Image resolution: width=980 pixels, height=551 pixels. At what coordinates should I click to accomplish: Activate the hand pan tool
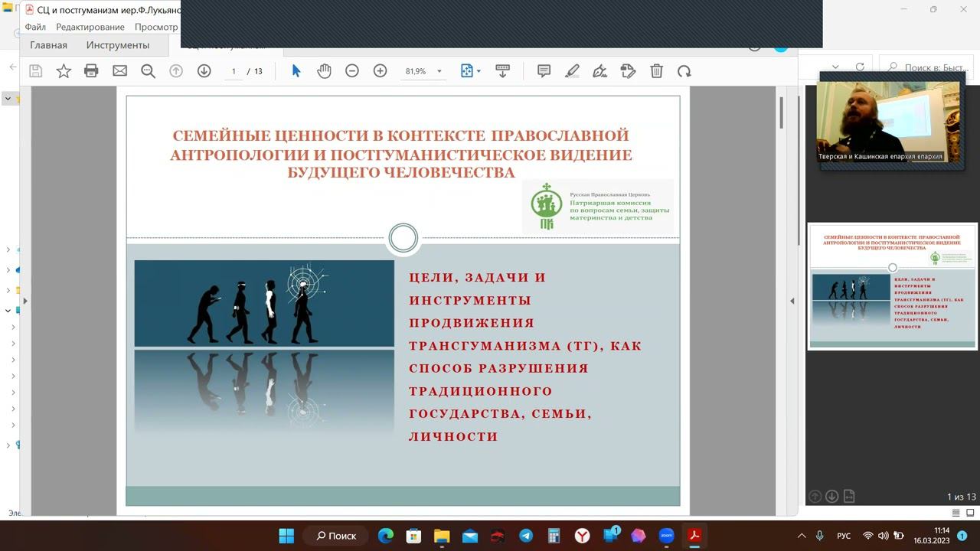[x=324, y=71]
